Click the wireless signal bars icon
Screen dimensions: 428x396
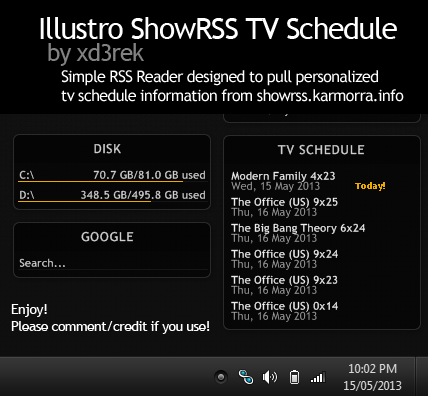coord(318,377)
